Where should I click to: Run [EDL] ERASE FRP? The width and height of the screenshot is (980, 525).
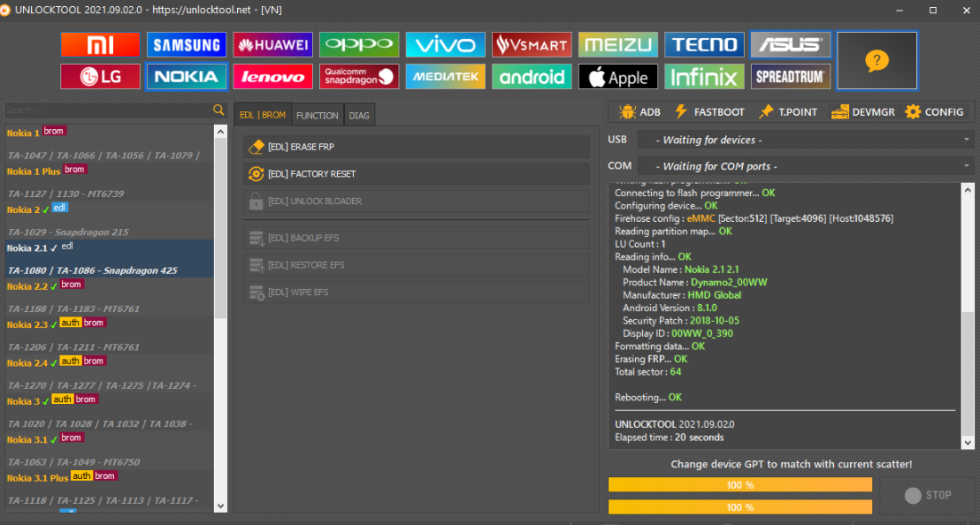point(417,147)
